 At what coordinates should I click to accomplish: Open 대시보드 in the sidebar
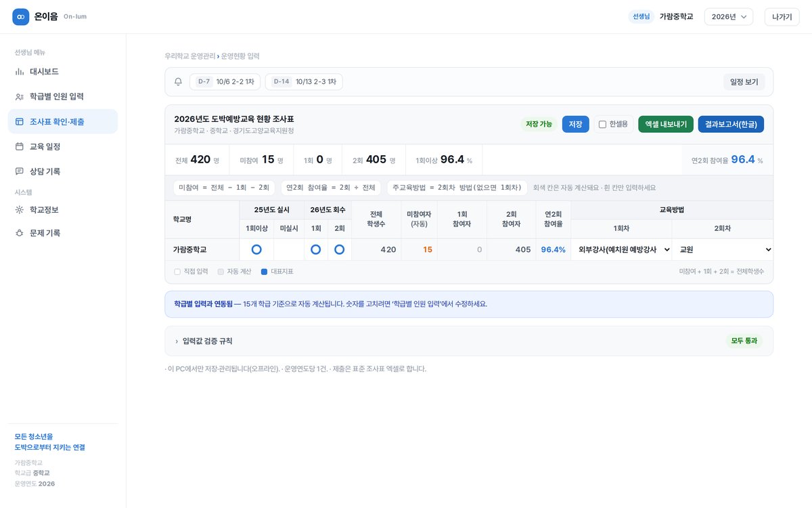click(63, 71)
